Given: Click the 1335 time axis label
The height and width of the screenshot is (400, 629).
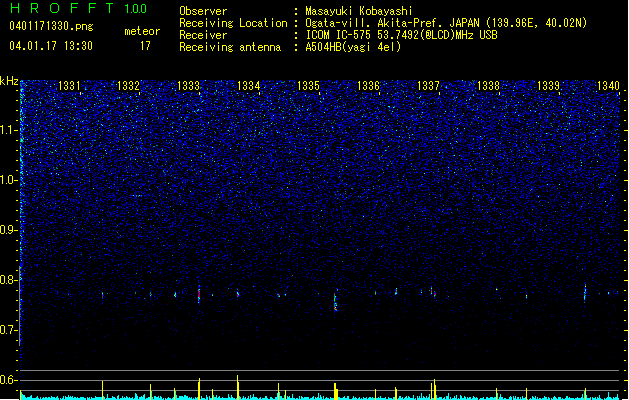Looking at the screenshot, I should tap(308, 85).
